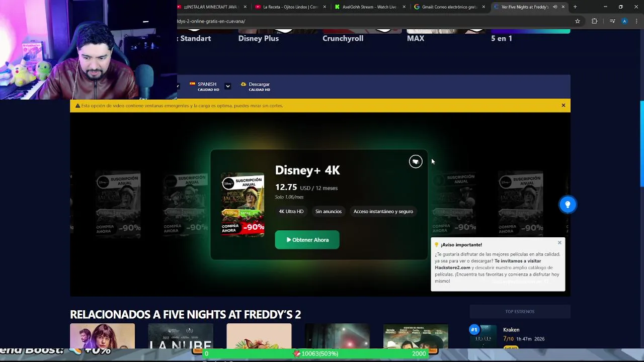Open the browser extensions puzzle icon

point(595,21)
